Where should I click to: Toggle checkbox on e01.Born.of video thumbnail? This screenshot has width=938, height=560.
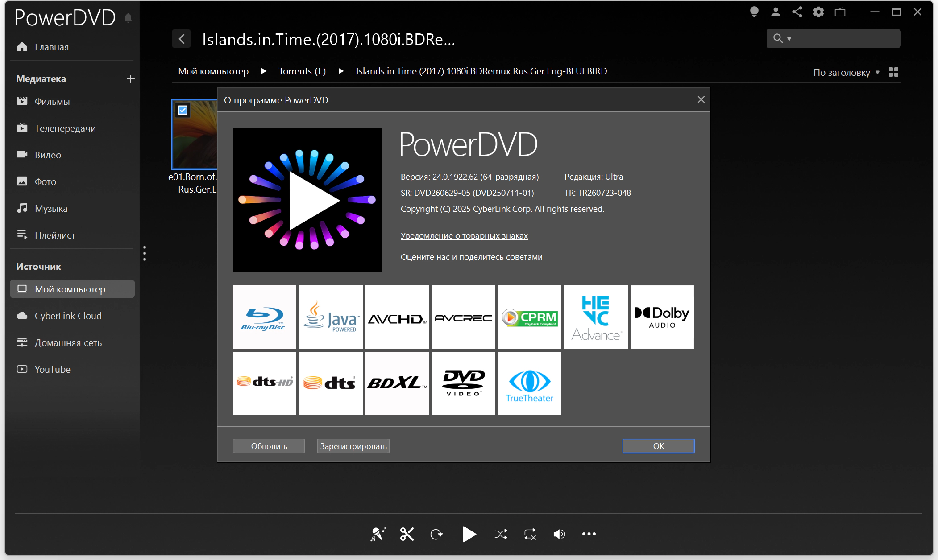pyautogui.click(x=183, y=110)
